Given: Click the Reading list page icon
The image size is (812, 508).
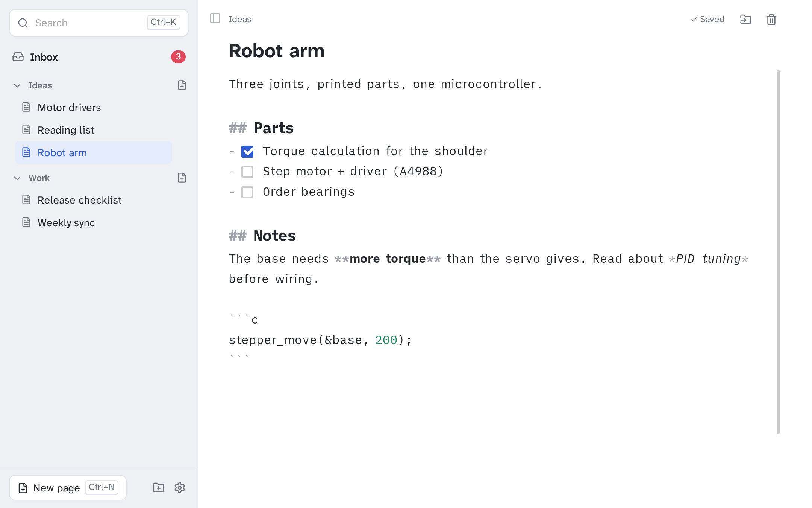Looking at the screenshot, I should [26, 130].
